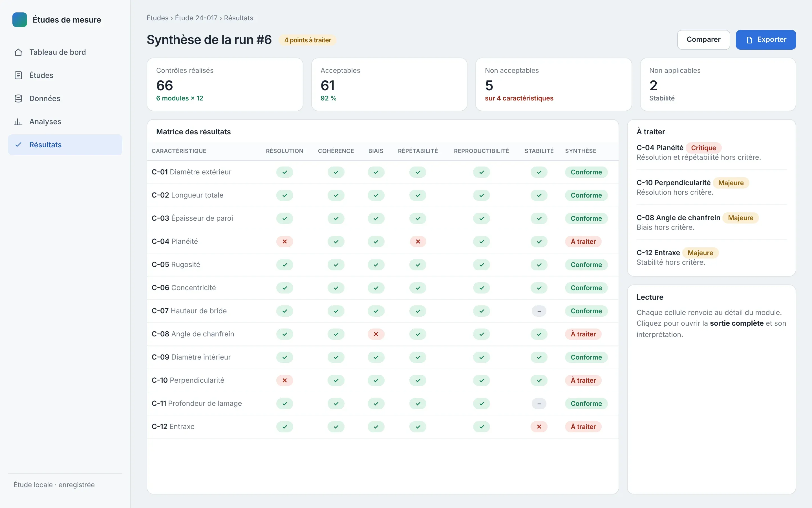The width and height of the screenshot is (812, 508).
Task: Click the document icon beside Études
Action: click(18, 75)
